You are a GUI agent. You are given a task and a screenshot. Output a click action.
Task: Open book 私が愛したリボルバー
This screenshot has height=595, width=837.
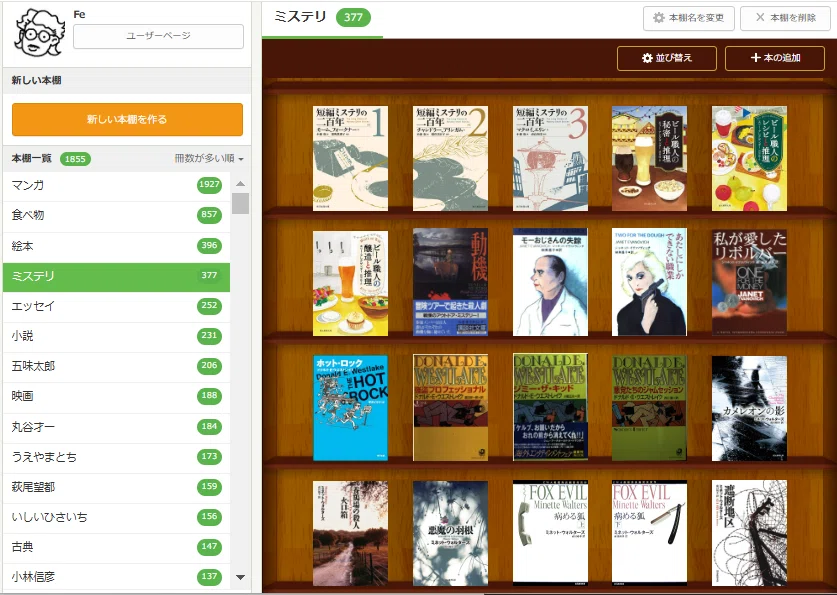point(749,282)
